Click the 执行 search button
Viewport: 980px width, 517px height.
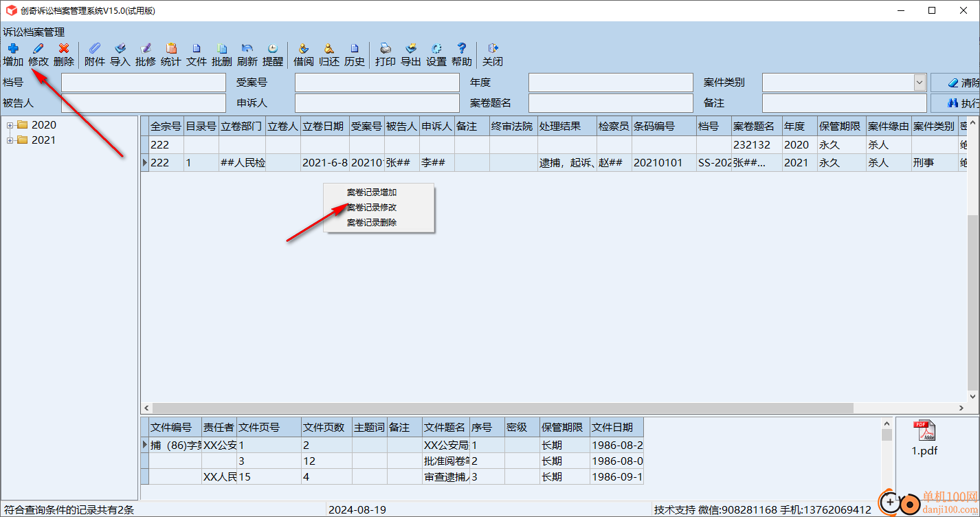coord(957,103)
